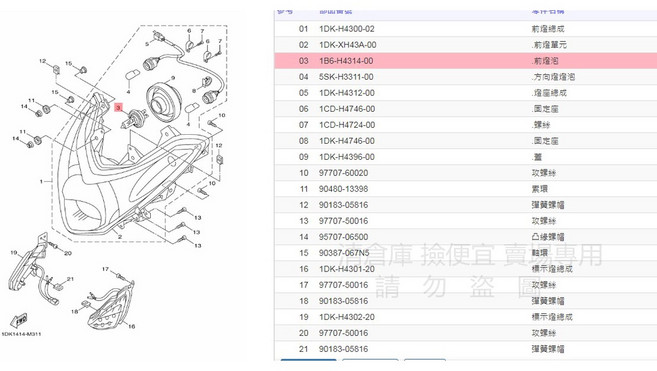Click part number 97707-60020
Screen dimensions: 657x371
[x=343, y=173]
